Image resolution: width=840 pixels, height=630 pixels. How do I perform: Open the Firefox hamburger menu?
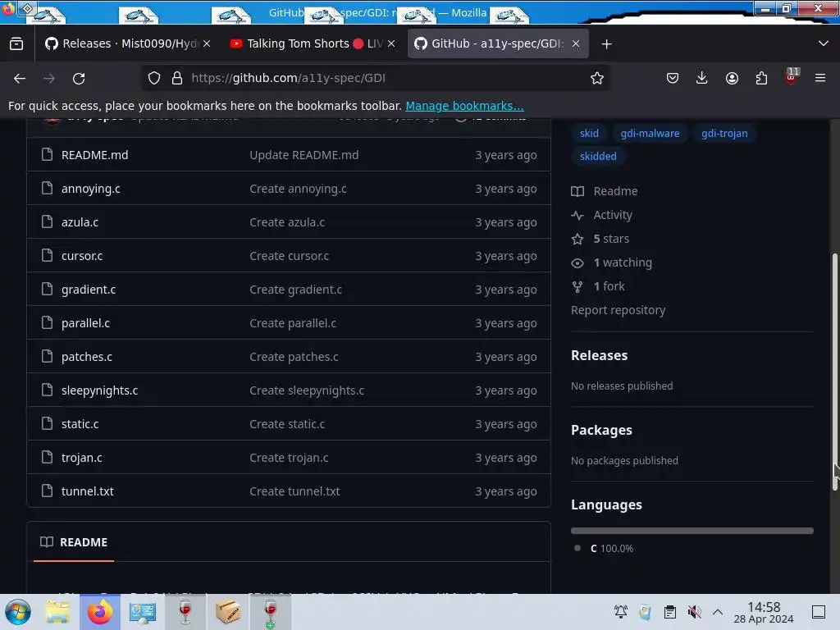coord(819,78)
